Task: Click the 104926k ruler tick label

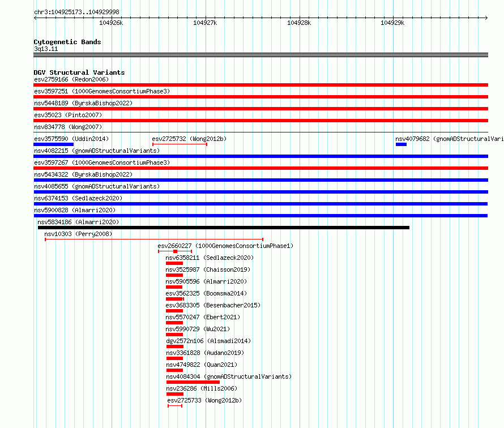Action: coord(111,23)
